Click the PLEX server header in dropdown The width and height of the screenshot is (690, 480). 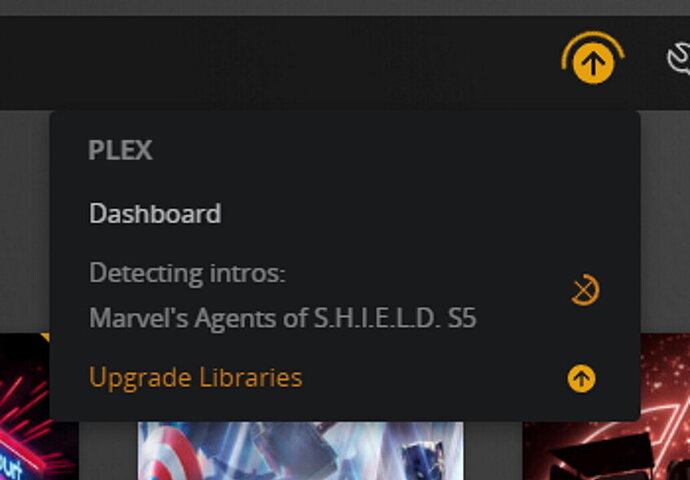click(120, 150)
